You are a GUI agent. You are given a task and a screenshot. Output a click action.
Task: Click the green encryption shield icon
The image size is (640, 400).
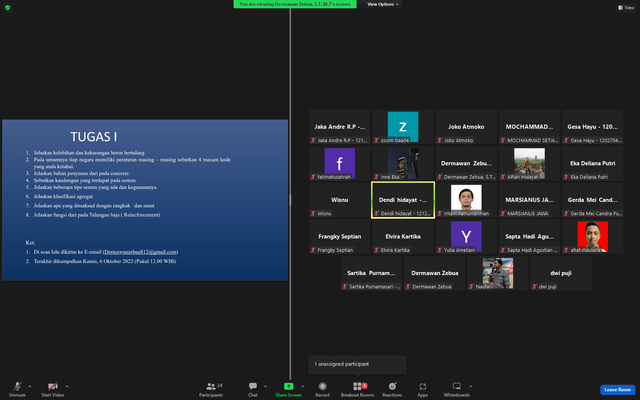7,7
